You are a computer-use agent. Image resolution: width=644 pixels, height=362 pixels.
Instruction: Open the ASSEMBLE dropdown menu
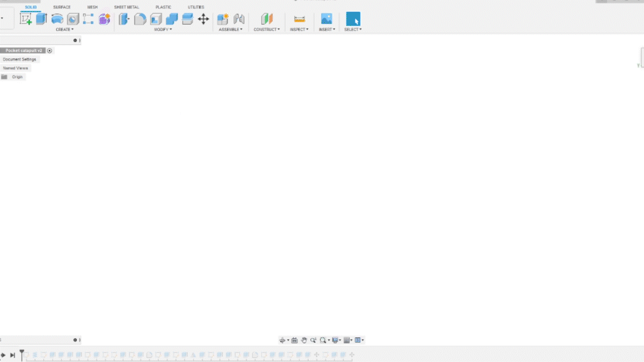pyautogui.click(x=231, y=30)
